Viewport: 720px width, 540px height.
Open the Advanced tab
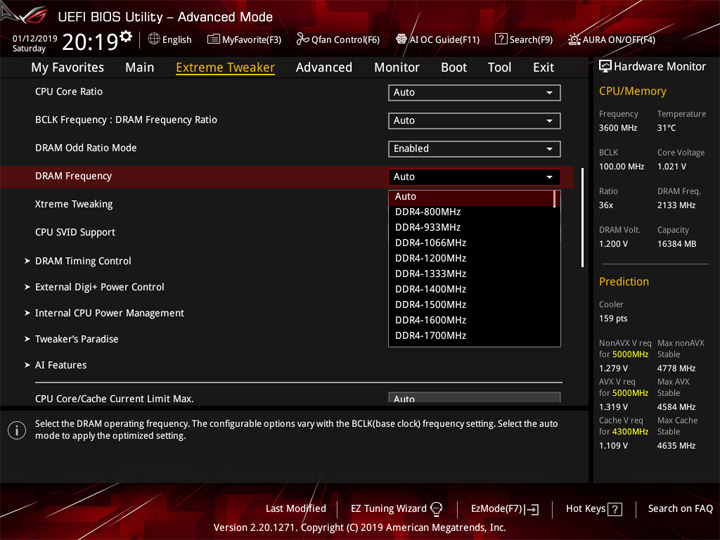[x=324, y=68]
